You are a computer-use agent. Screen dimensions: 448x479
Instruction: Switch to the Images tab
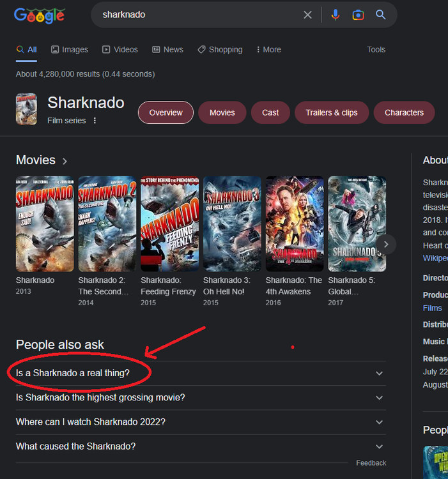(x=70, y=49)
